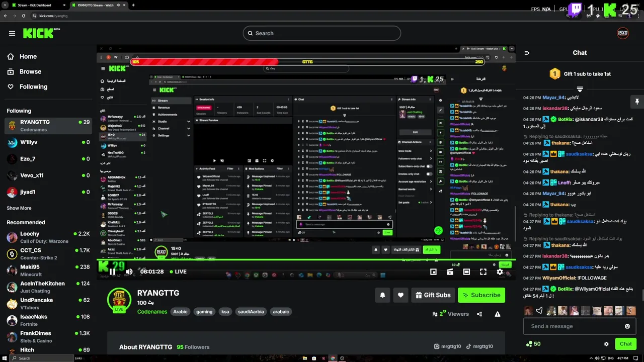Click the Search box in the header
The height and width of the screenshot is (362, 644).
322,33
